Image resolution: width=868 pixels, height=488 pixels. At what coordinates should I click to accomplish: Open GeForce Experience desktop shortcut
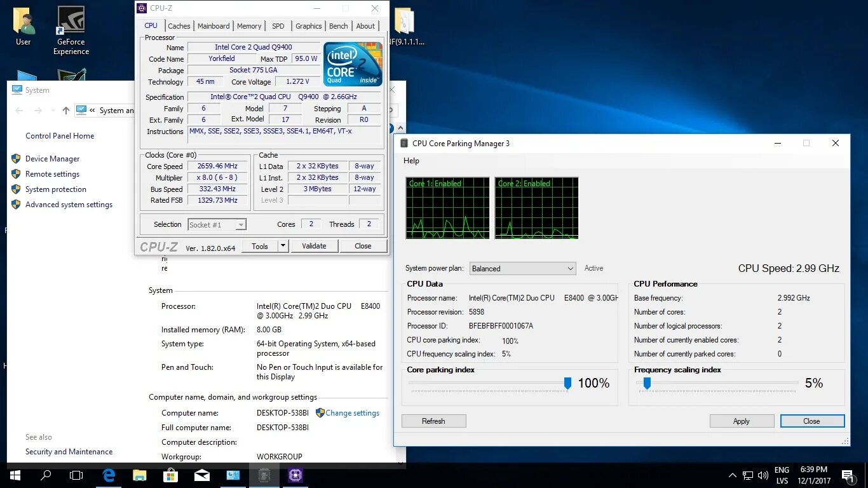click(71, 30)
